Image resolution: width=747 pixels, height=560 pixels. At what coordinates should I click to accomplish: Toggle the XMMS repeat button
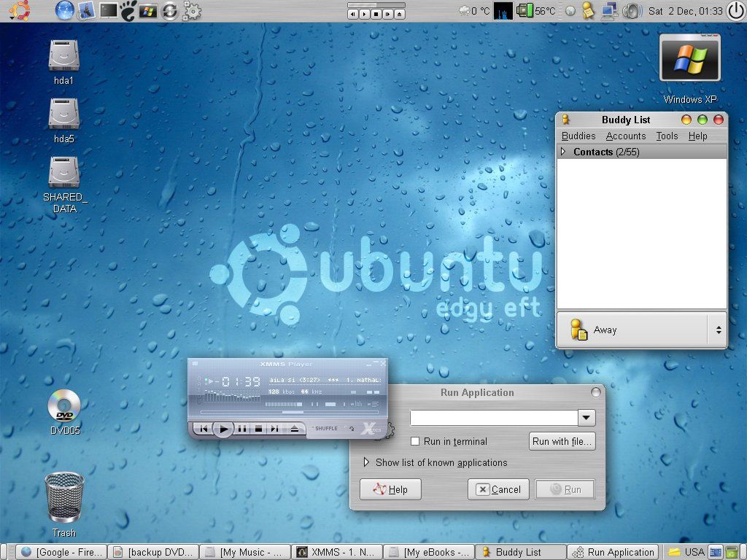pos(352,429)
